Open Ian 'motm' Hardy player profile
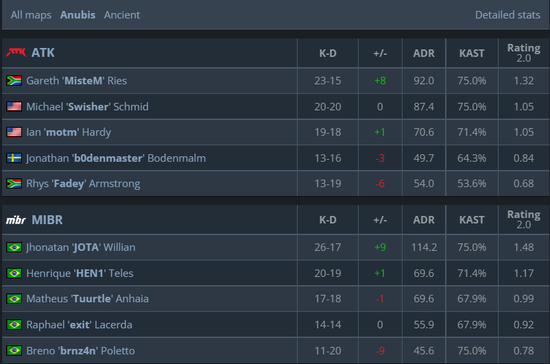The image size is (550, 364). [68, 132]
